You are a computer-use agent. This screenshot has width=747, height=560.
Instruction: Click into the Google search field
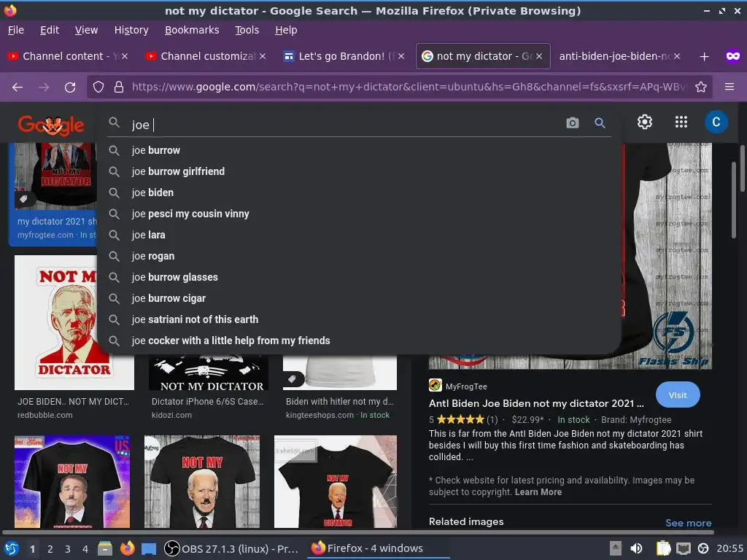tap(345, 125)
